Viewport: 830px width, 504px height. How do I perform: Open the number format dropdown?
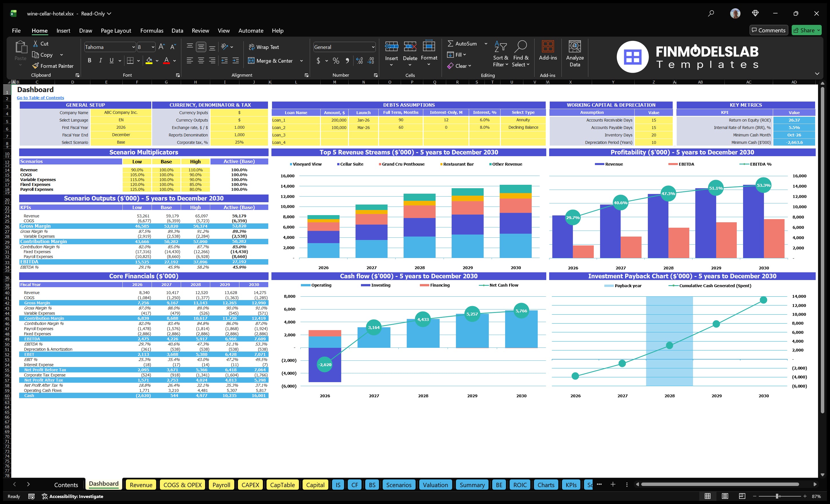[x=373, y=47]
